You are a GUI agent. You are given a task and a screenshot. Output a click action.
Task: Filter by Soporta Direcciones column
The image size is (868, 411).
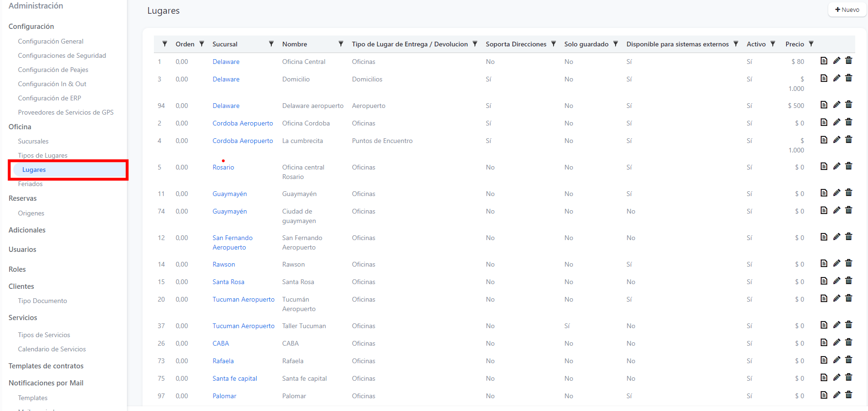553,44
